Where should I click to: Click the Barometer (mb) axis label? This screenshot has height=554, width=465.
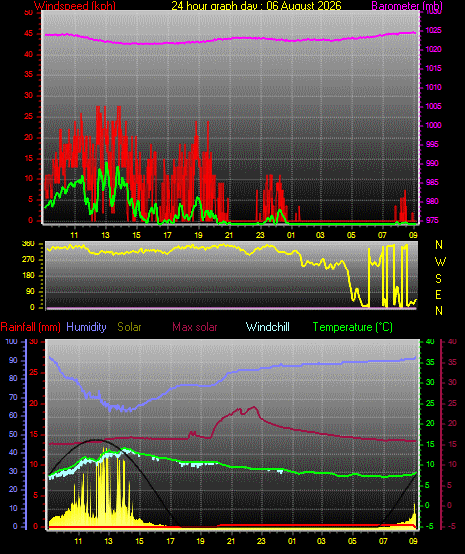(x=407, y=6)
